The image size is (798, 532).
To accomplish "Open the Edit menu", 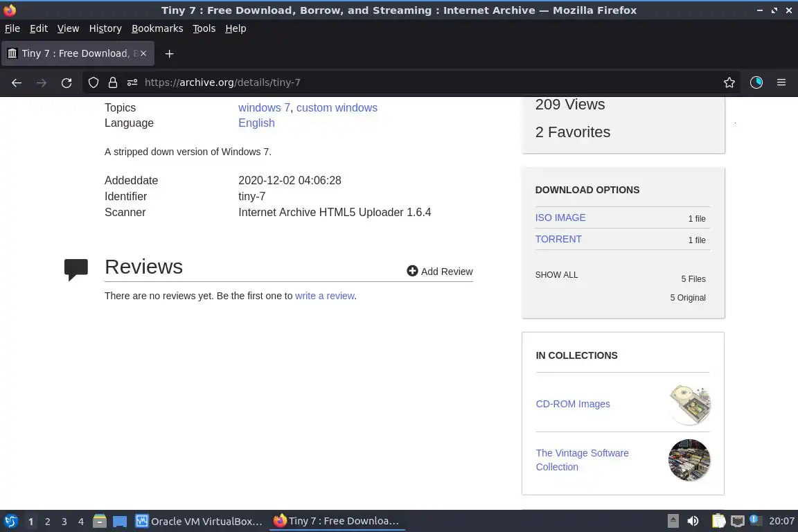I will click(x=39, y=28).
